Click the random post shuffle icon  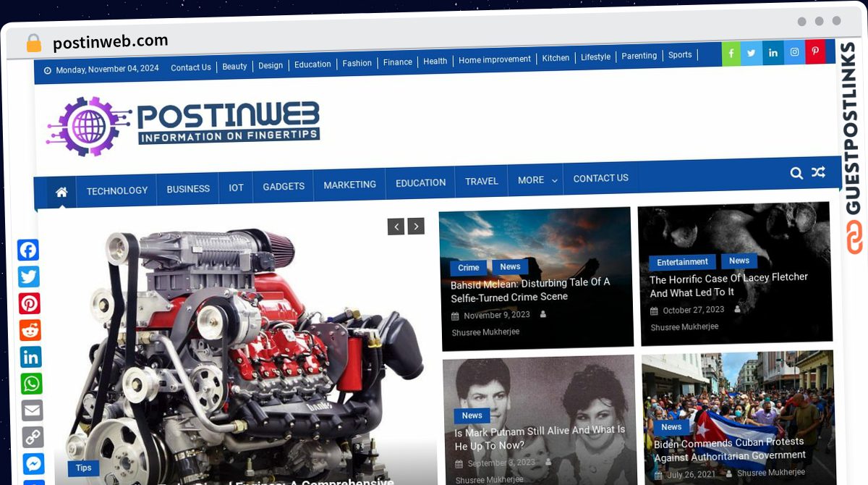[x=818, y=172]
